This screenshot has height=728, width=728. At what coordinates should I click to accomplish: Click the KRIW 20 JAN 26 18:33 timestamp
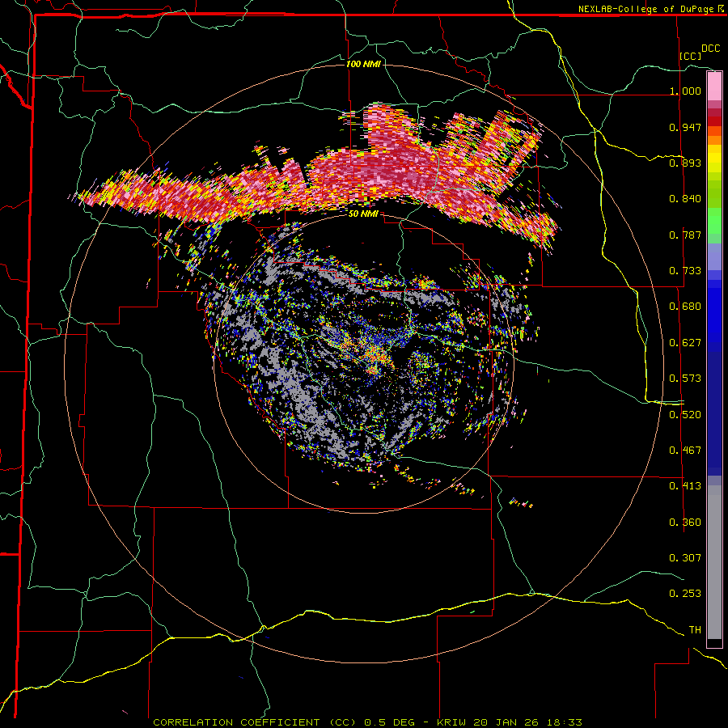point(510,722)
